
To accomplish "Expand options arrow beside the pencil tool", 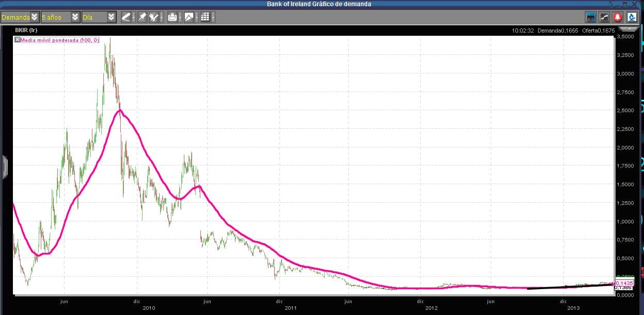I will pos(133,17).
